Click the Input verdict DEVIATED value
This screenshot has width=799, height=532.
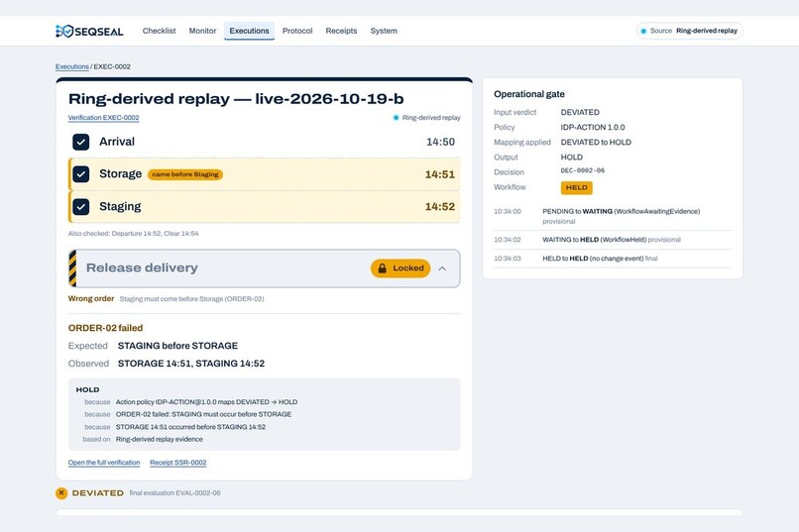point(580,112)
